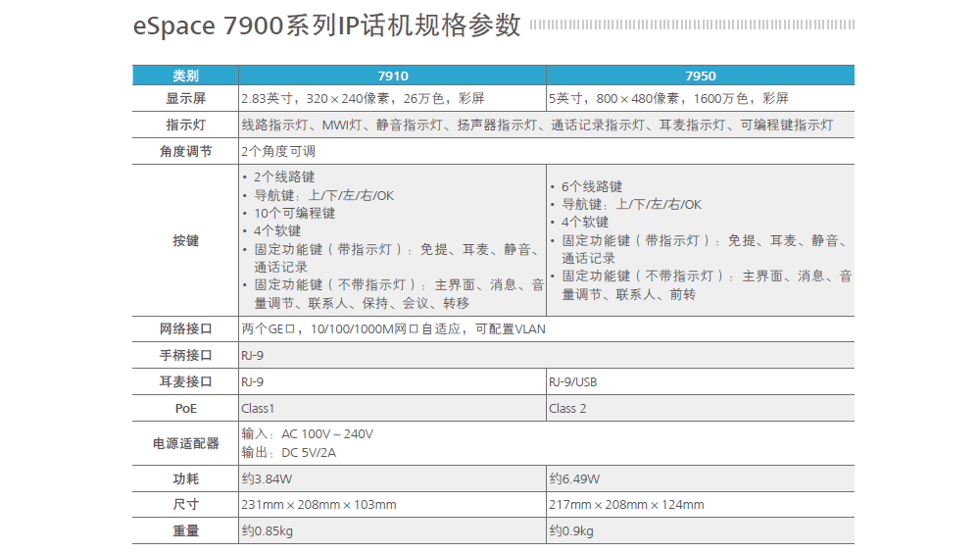The image size is (980, 553).
Task: Select the 输入: AC 100V~240V line
Action: 308,434
